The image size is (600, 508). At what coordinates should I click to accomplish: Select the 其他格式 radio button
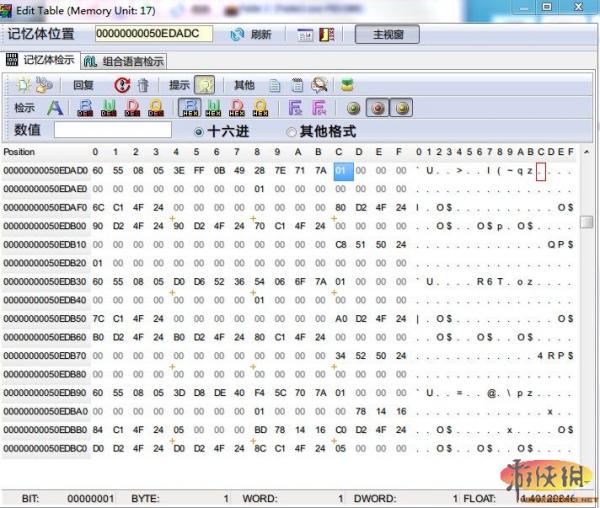[x=291, y=132]
